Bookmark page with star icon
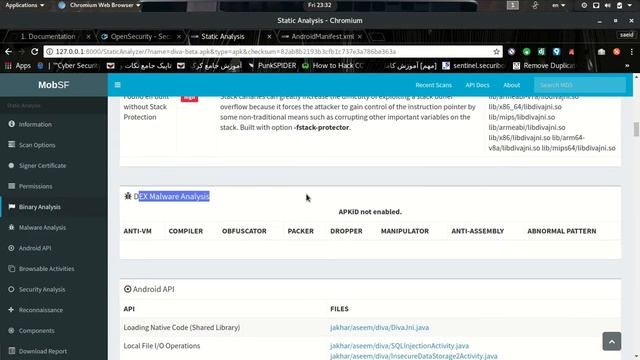640x360 pixels. click(x=496, y=51)
